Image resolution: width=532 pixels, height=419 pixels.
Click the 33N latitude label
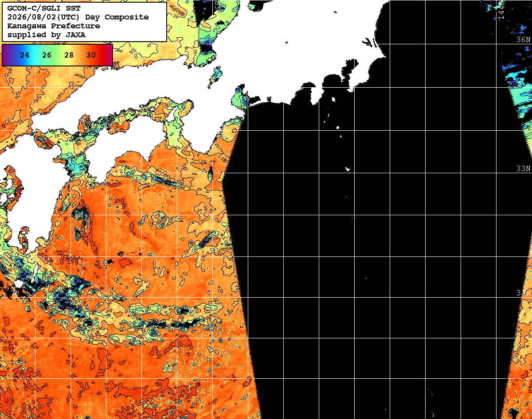point(523,168)
